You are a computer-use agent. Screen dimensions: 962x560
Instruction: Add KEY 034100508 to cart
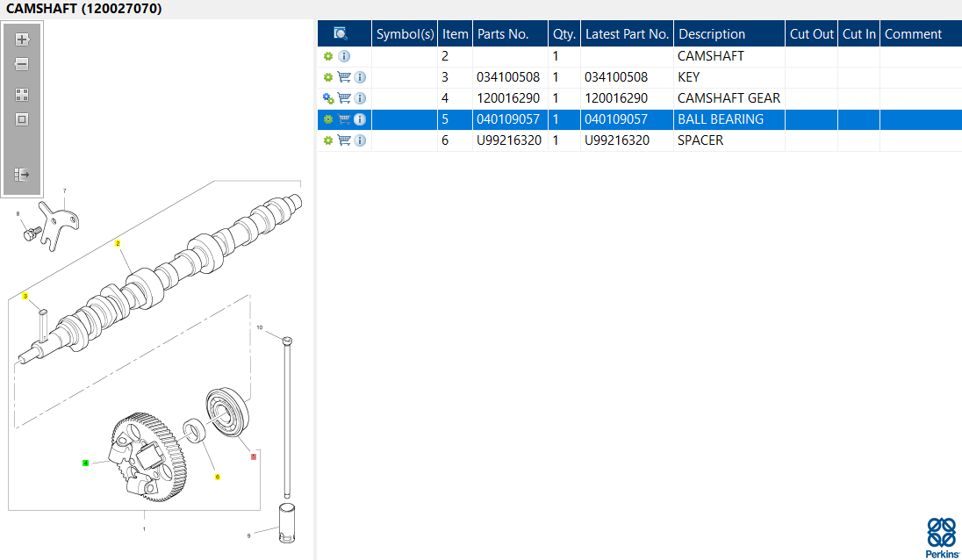(344, 77)
